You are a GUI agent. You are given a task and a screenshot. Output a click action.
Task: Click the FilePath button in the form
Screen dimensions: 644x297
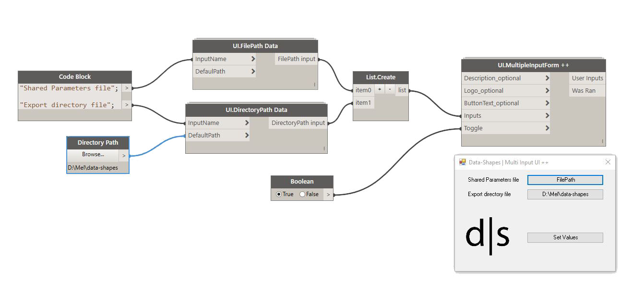(565, 180)
